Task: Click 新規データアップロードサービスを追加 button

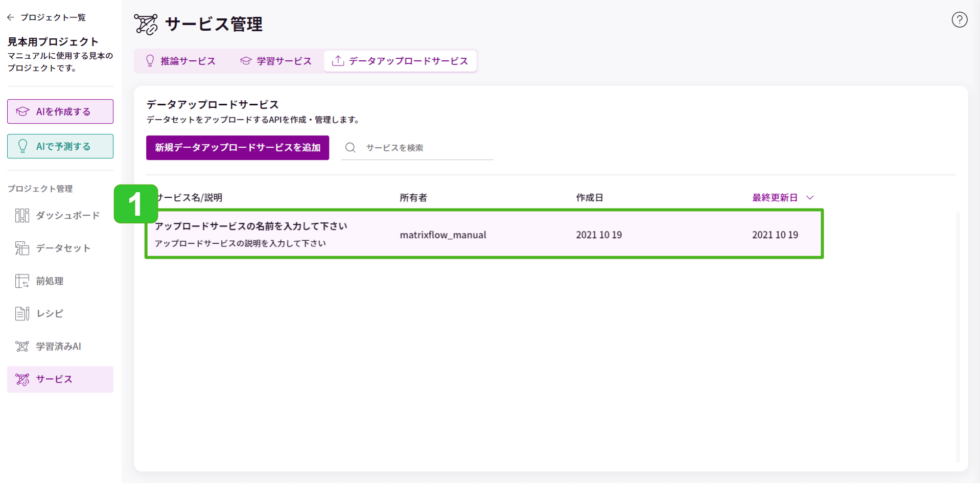Action: click(238, 148)
